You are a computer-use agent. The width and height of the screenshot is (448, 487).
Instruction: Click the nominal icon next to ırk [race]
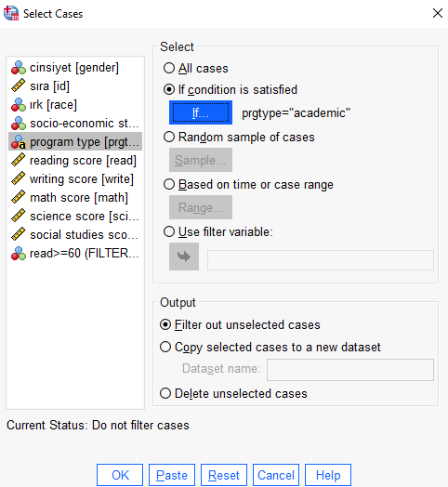(x=19, y=105)
